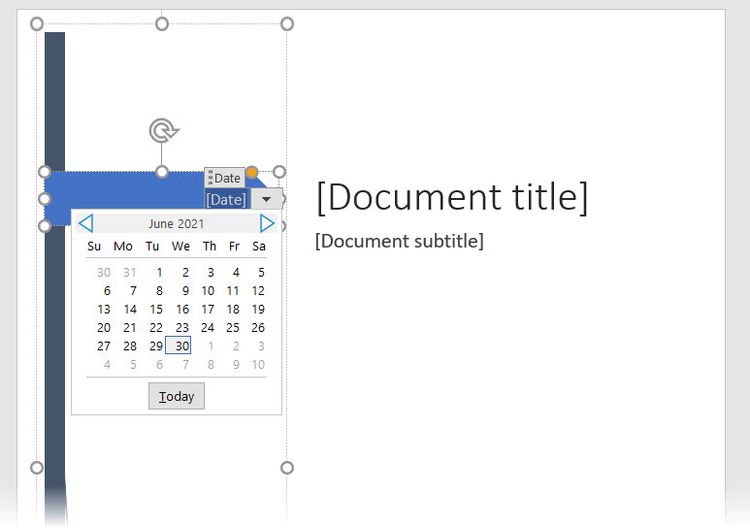Select greyed July 9 in last row
750x528 pixels.
[x=236, y=364]
